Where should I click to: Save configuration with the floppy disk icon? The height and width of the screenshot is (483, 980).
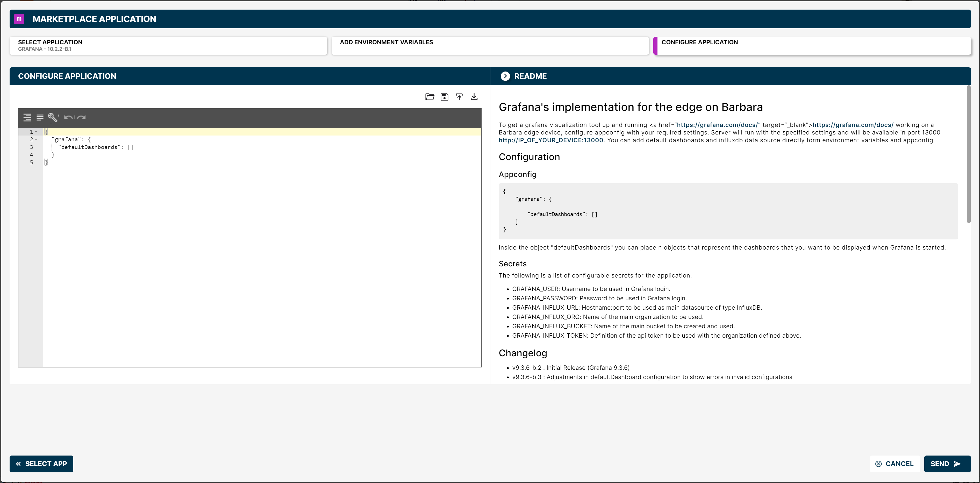click(x=444, y=97)
